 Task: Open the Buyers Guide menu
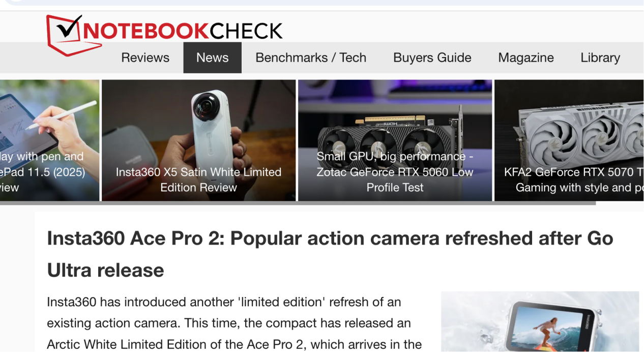(x=432, y=58)
